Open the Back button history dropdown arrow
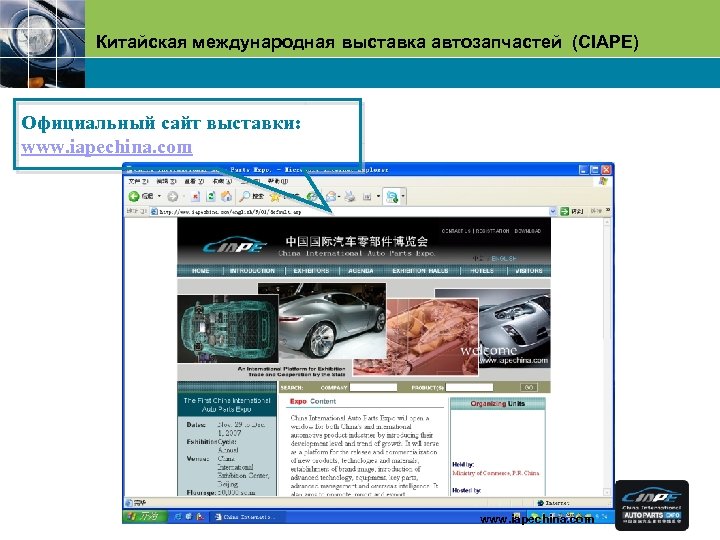 click(x=159, y=197)
